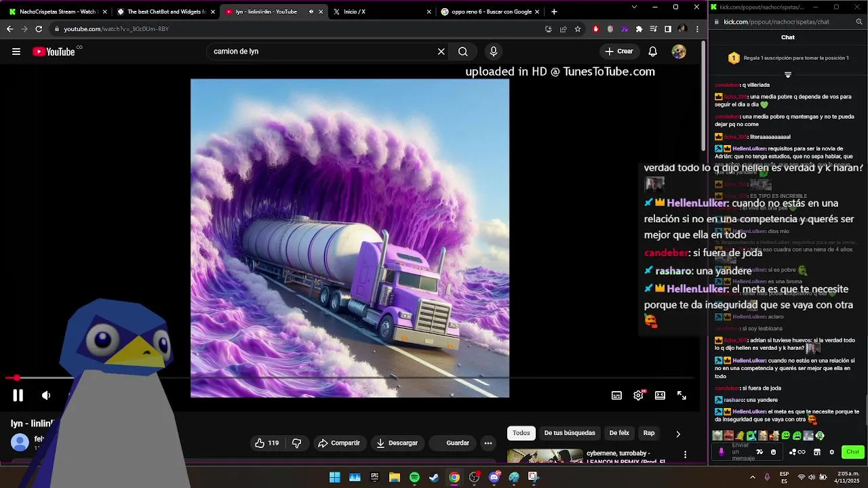This screenshot has width=868, height=488.
Task: Dislike the video
Action: [296, 443]
